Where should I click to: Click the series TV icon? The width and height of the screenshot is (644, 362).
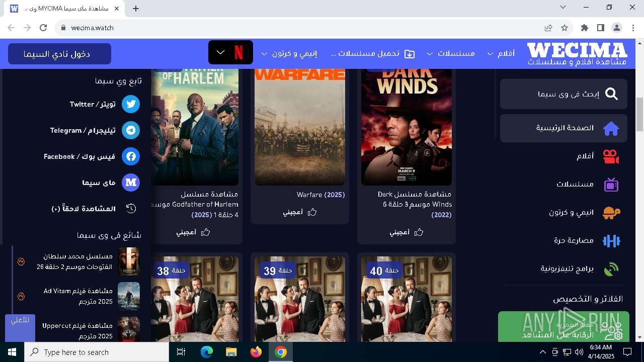(611, 185)
